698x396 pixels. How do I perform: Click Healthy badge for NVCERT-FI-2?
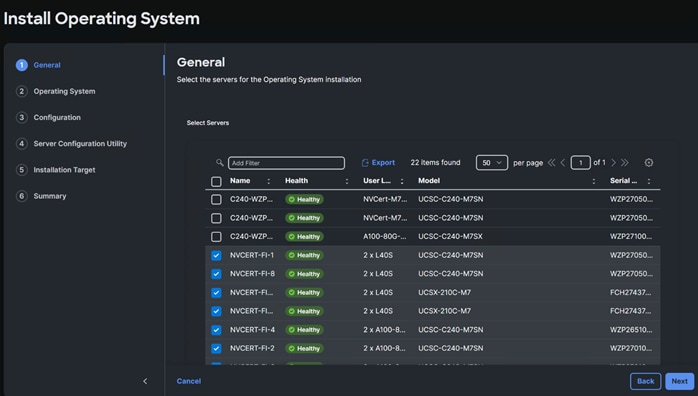tap(304, 348)
